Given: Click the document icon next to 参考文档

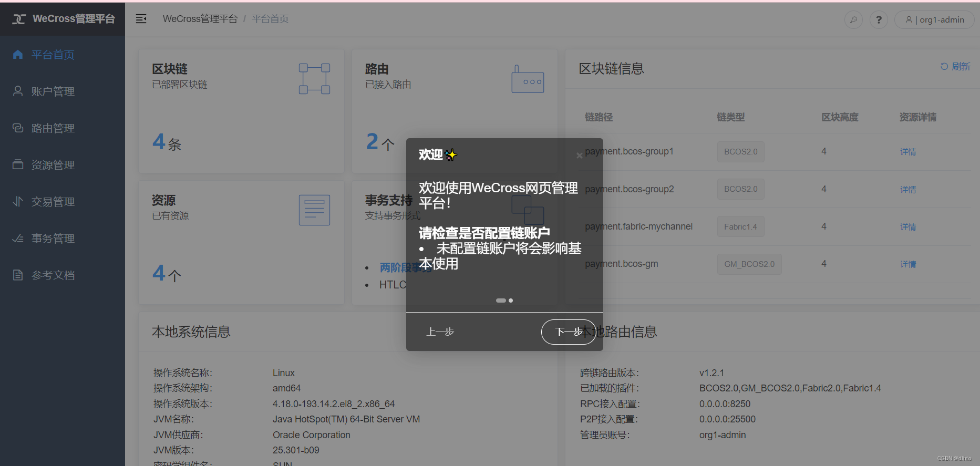Looking at the screenshot, I should 18,275.
